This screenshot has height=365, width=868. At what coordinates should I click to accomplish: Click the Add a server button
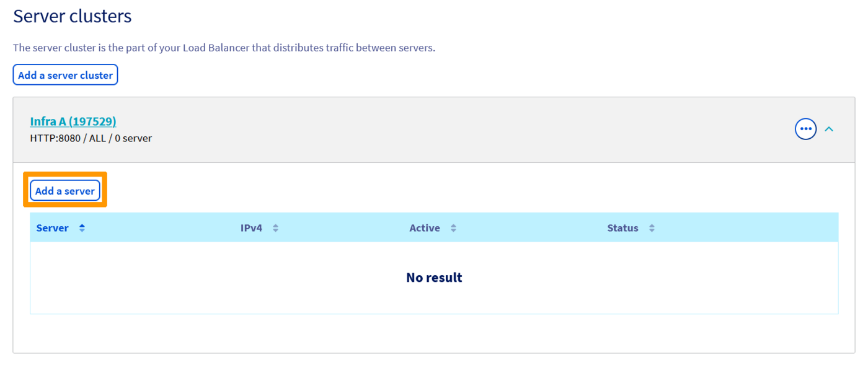(65, 191)
